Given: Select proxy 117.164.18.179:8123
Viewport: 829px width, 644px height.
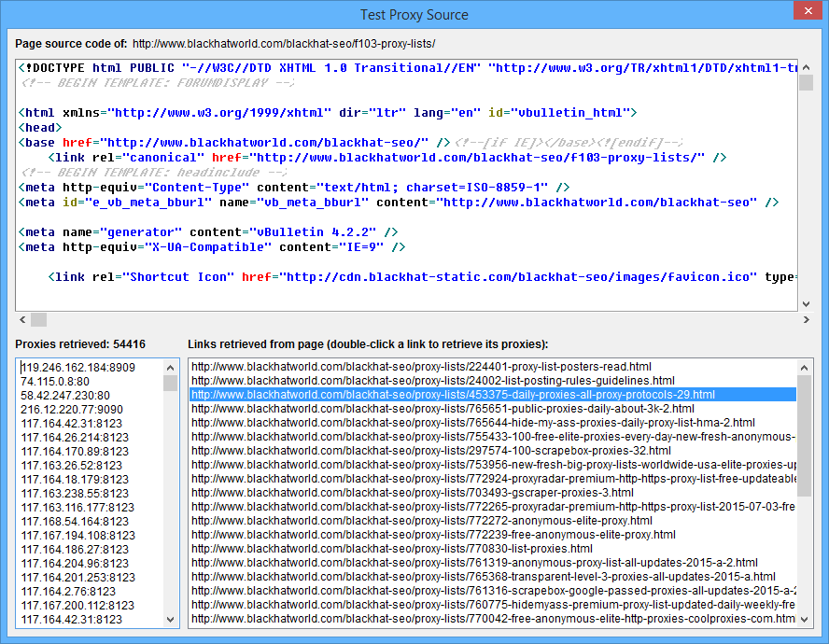Looking at the screenshot, I should click(x=75, y=480).
